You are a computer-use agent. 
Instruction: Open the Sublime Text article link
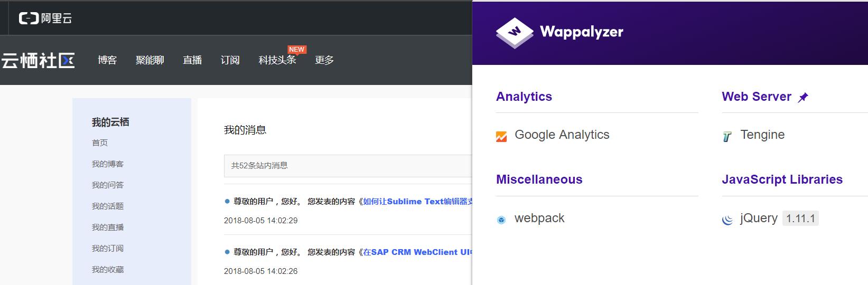click(417, 201)
